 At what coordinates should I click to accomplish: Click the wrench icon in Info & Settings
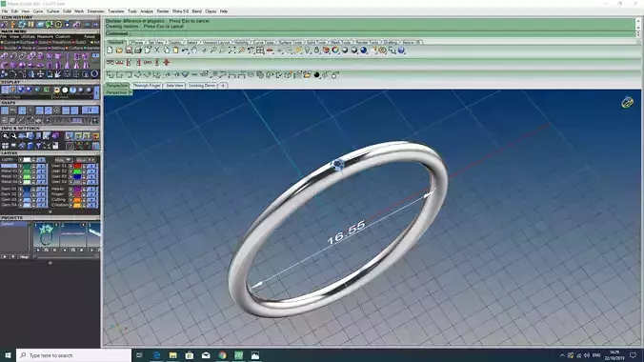click(13, 136)
